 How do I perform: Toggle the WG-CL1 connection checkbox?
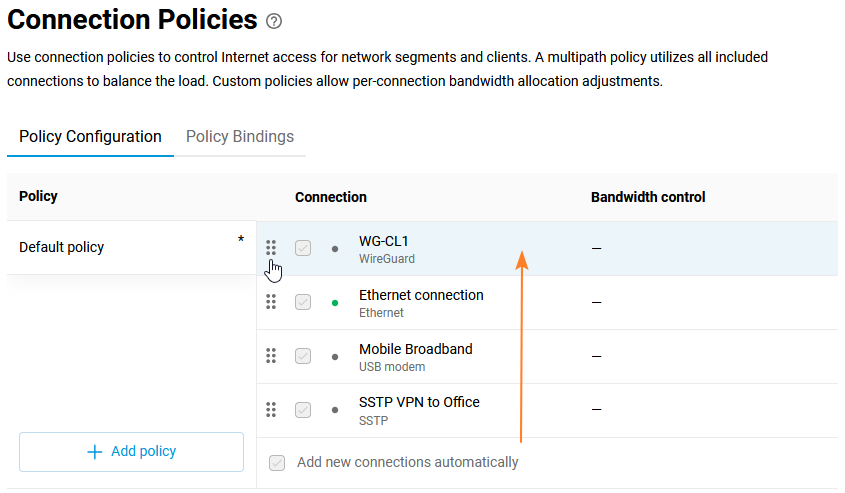tap(303, 248)
